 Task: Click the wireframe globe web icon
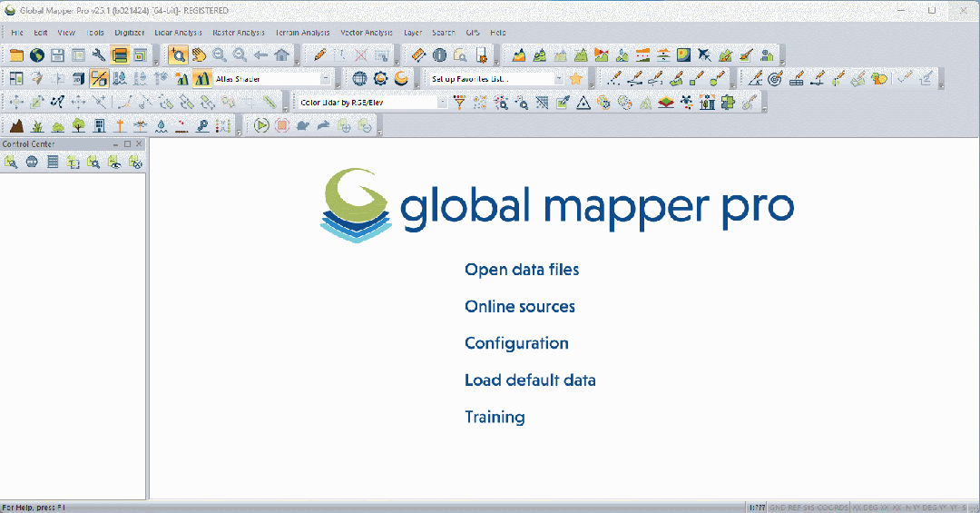coord(359,79)
